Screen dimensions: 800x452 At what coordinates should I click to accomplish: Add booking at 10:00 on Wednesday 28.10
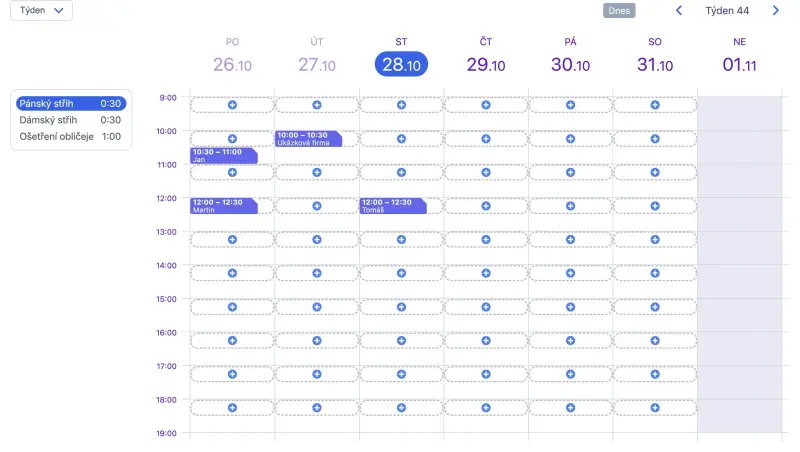point(401,139)
